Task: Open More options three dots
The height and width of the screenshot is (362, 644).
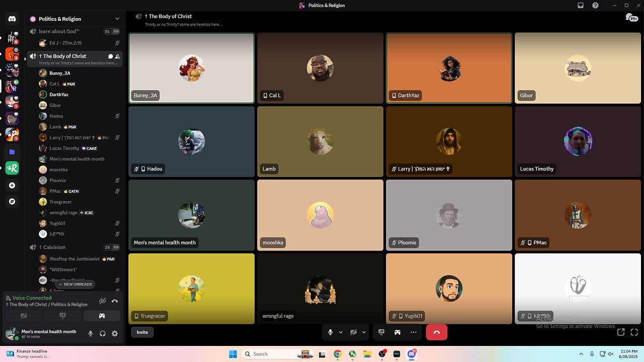Action: pos(414,332)
